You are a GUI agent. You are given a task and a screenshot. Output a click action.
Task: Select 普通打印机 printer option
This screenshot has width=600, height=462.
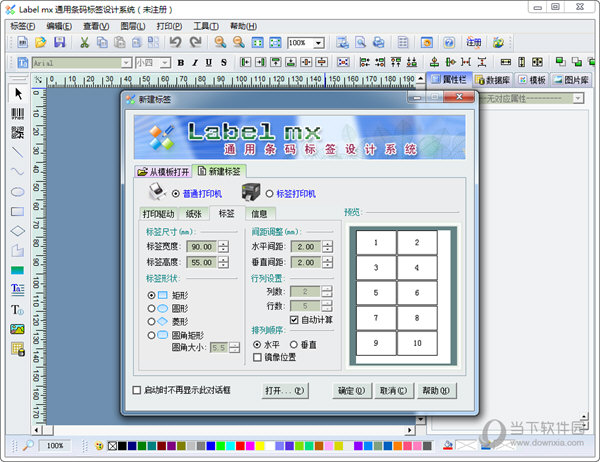pyautogui.click(x=176, y=194)
